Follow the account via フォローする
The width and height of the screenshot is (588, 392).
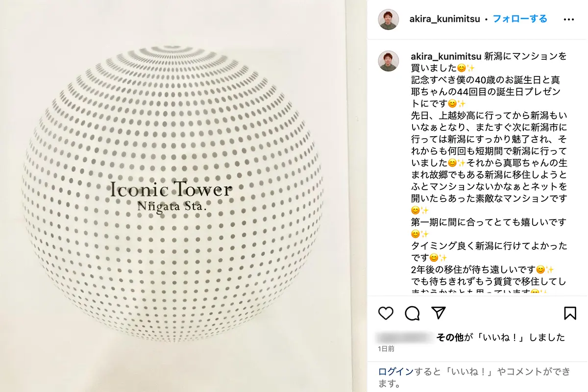click(520, 19)
